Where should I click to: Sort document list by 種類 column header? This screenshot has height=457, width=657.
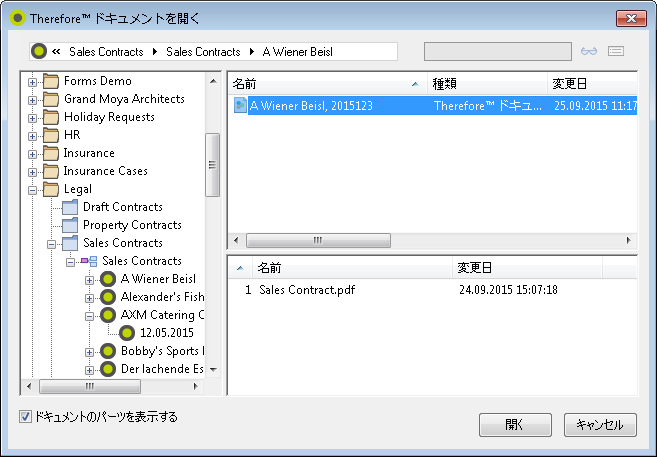488,84
